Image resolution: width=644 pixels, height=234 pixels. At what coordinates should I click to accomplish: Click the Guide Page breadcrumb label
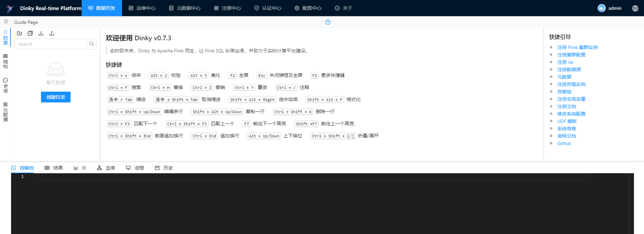[26, 22]
